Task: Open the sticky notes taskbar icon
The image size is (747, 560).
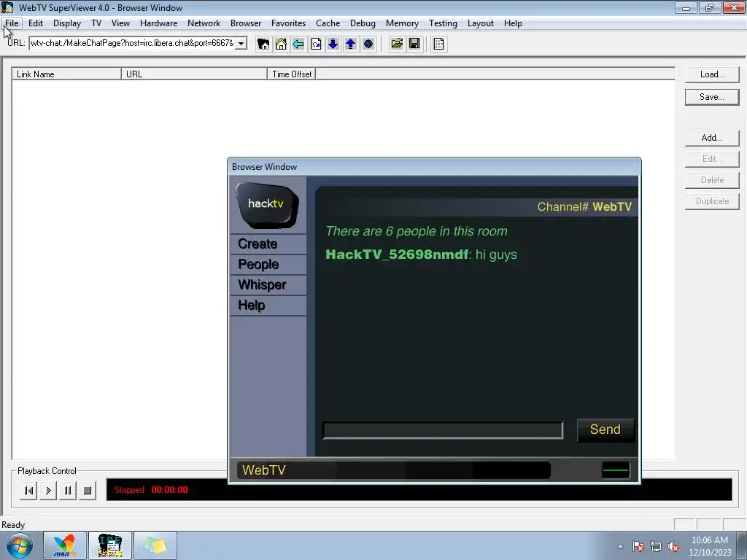Action: click(155, 545)
